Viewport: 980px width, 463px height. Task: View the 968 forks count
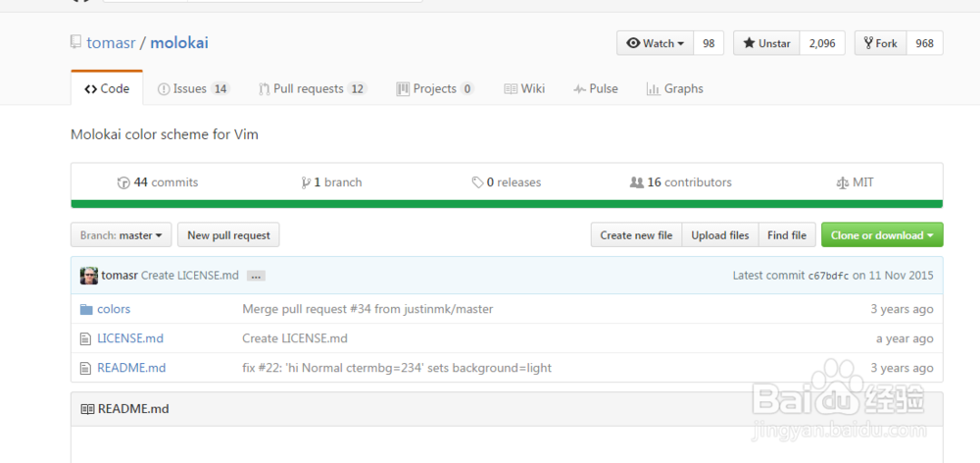tap(924, 43)
